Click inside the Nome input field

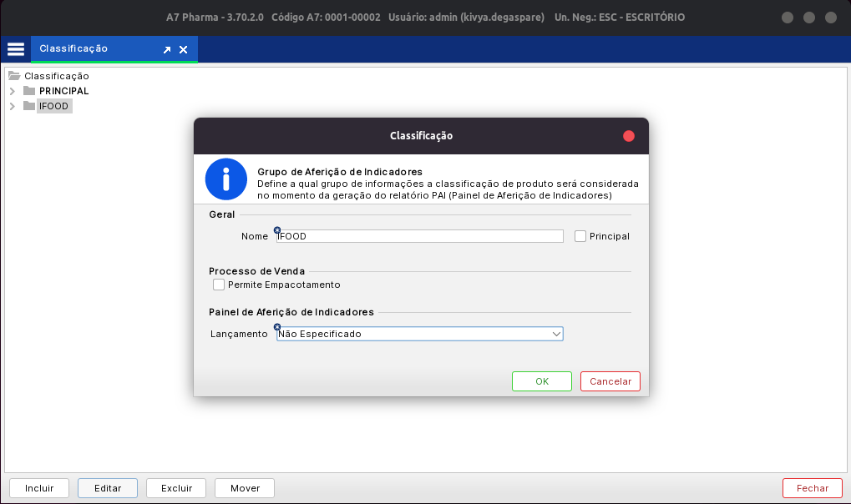418,236
